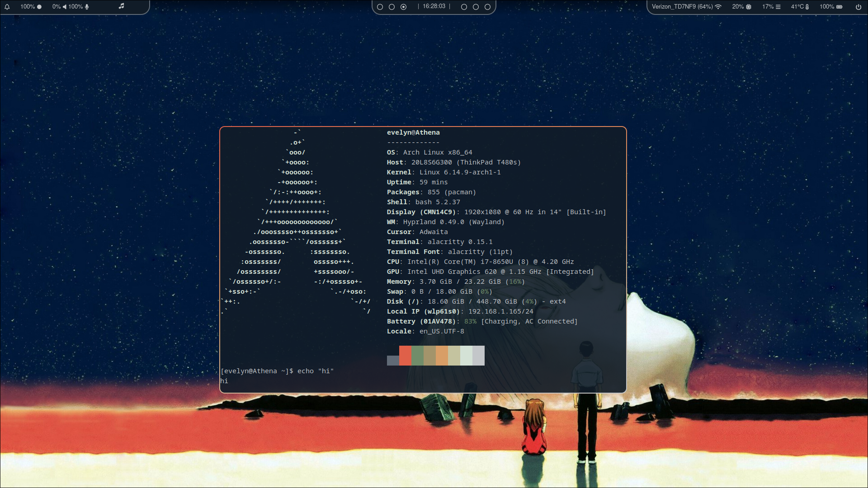Switch to the last workspace circle
Viewport: 868px width, 488px height.
click(487, 7)
